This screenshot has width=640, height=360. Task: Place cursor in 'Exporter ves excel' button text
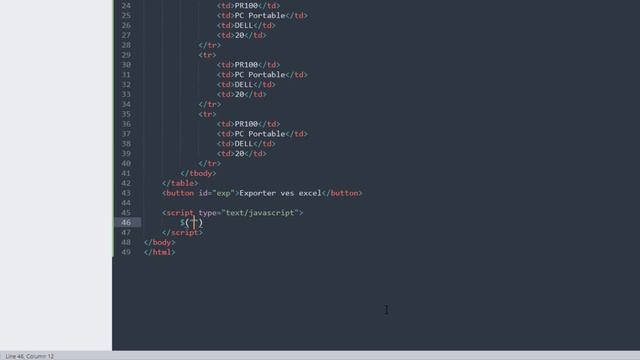click(280, 193)
